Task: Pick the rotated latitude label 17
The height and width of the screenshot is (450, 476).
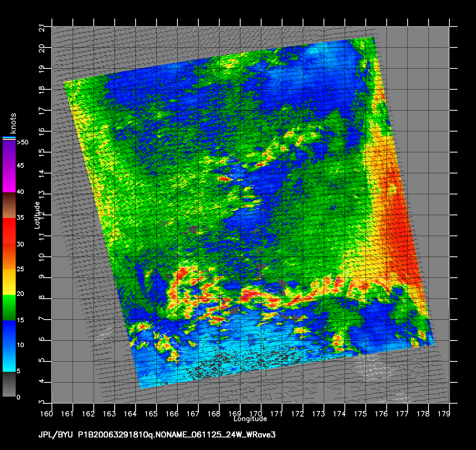Action: pyautogui.click(x=42, y=111)
